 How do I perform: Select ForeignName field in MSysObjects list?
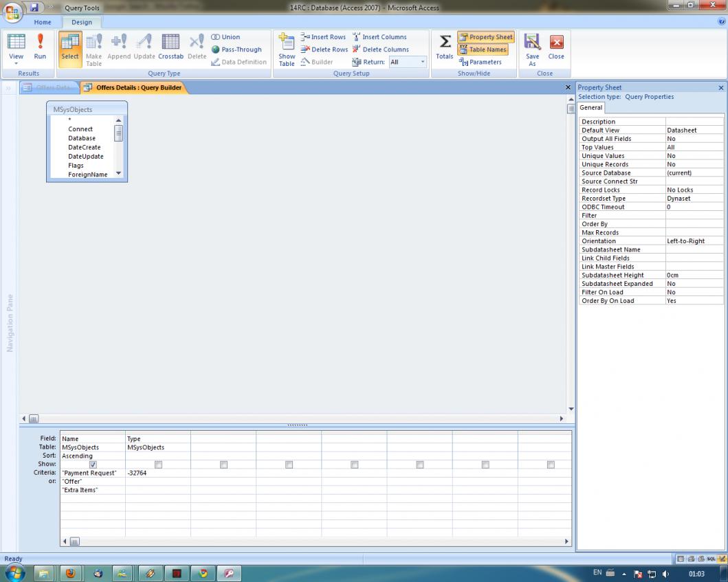88,175
